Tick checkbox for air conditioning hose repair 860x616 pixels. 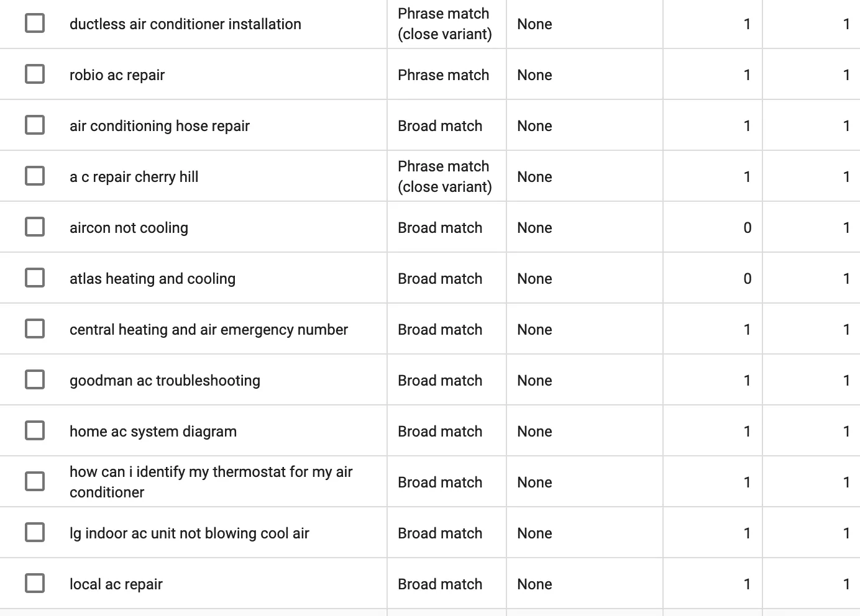click(x=35, y=125)
